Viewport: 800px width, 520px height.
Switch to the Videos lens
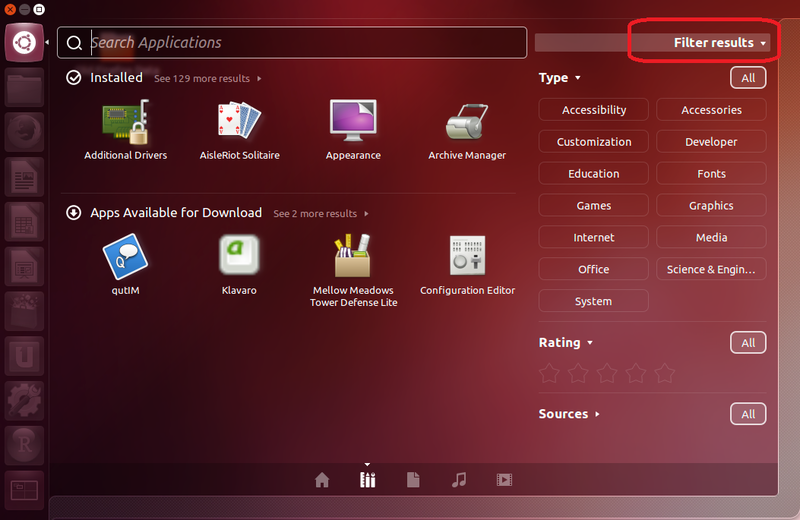pyautogui.click(x=504, y=480)
